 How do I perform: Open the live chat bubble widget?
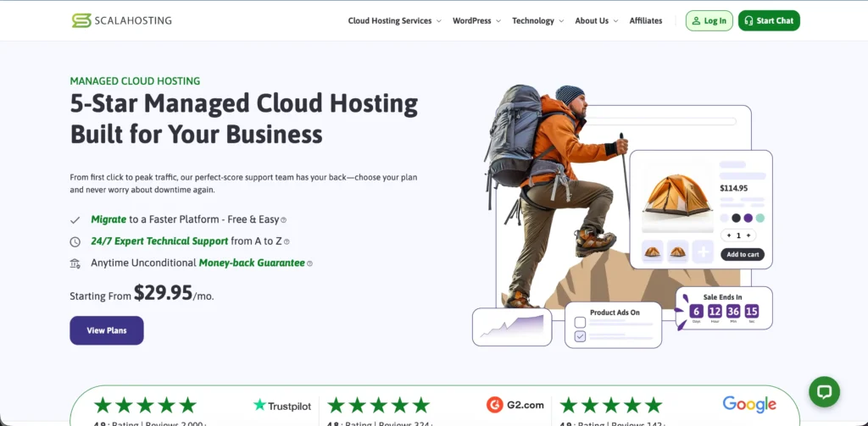(x=824, y=391)
